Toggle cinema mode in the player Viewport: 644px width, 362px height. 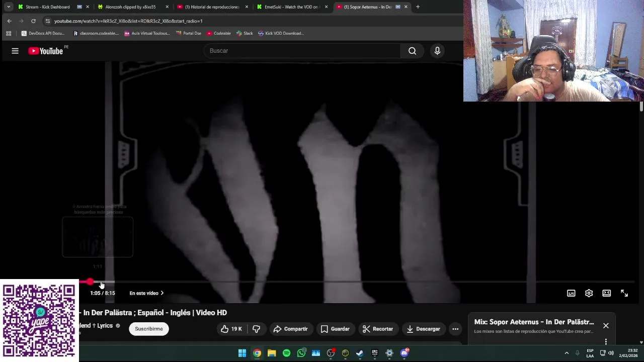coord(606,293)
